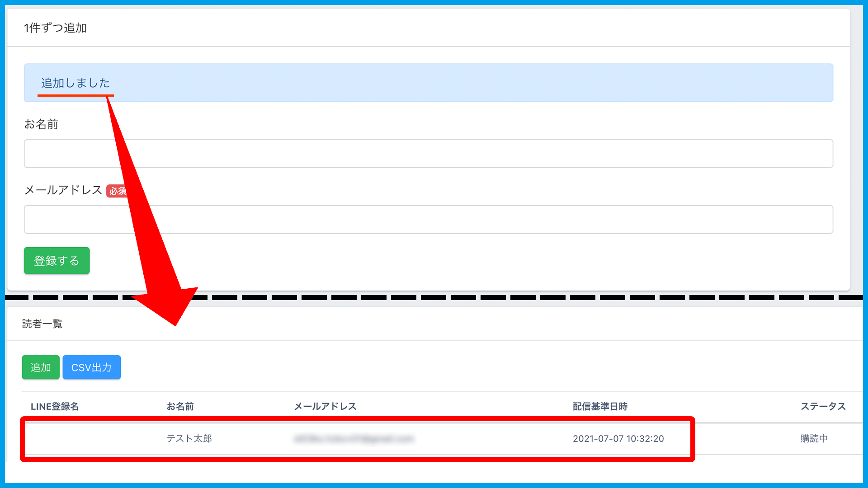This screenshot has height=488, width=868.
Task: Click the red 必須 badge
Action: coord(116,191)
